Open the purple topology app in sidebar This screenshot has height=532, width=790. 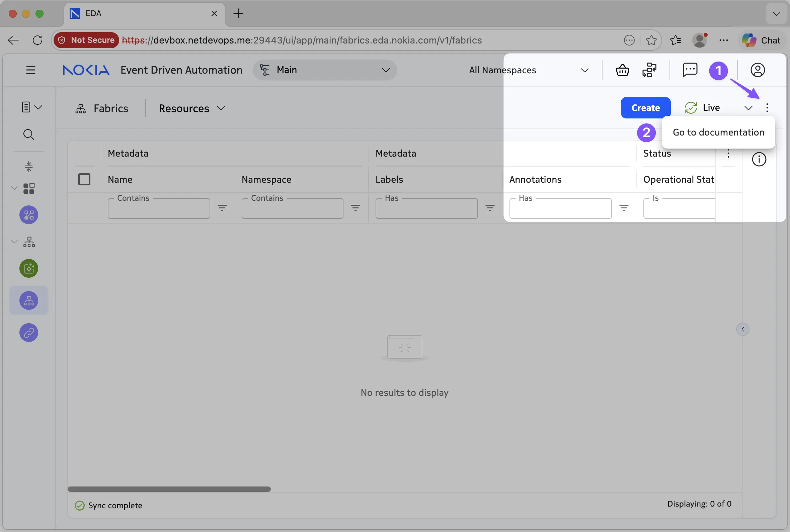(29, 215)
